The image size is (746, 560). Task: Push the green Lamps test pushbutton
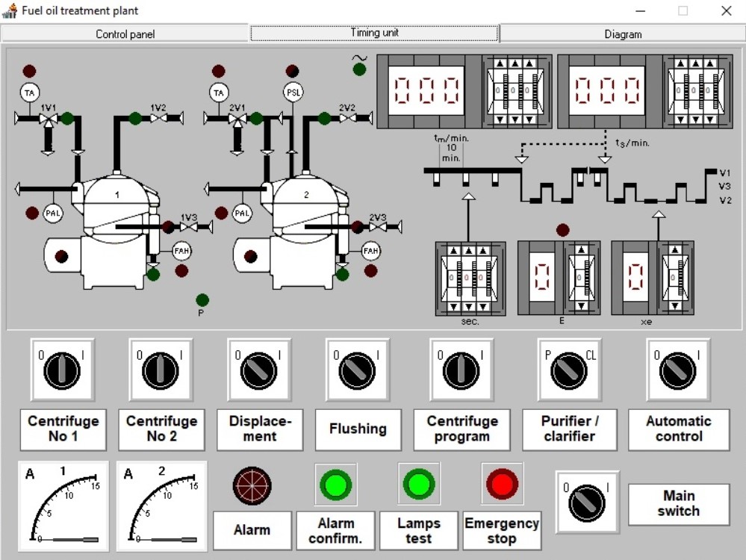tap(419, 485)
